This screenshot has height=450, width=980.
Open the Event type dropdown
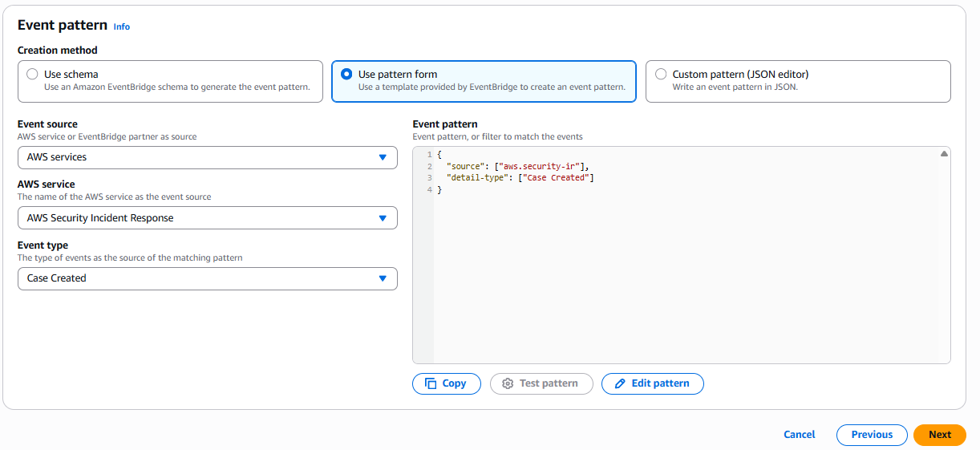pos(207,278)
